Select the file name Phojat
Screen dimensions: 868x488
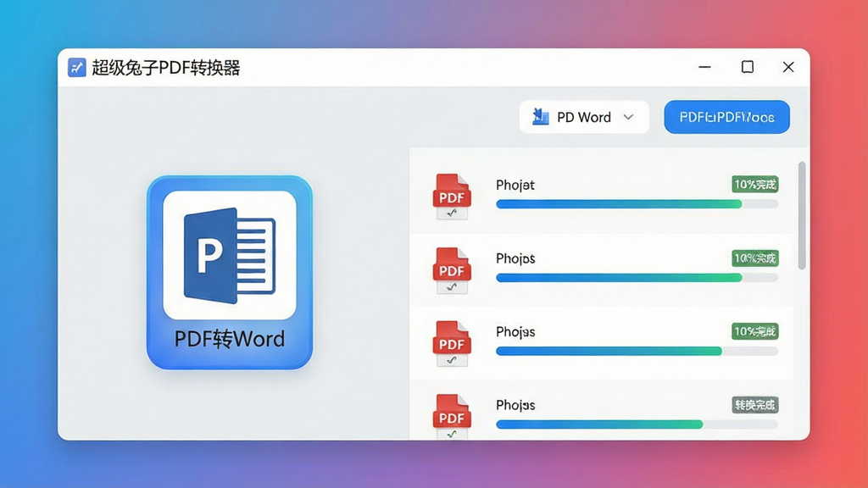[515, 185]
